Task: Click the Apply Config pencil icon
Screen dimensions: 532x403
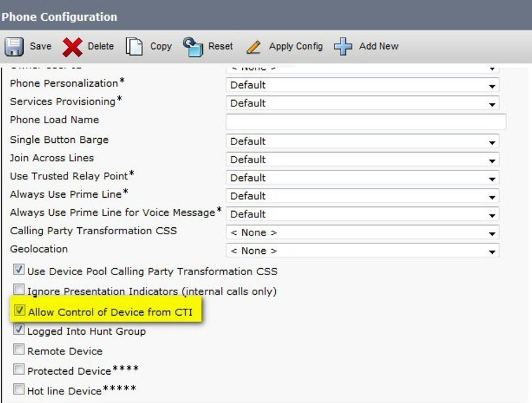Action: pyautogui.click(x=254, y=47)
